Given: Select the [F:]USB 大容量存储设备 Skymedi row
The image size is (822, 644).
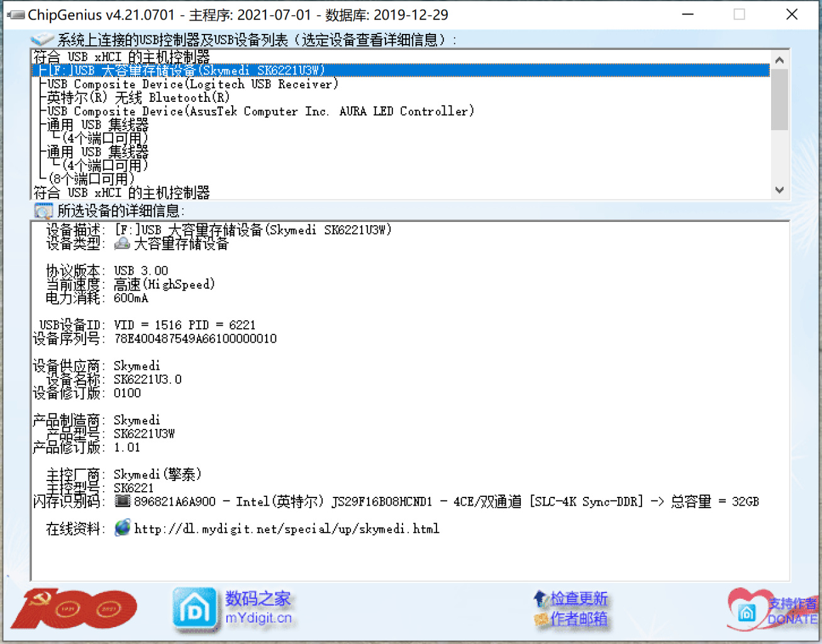Looking at the screenshot, I should click(x=401, y=70).
